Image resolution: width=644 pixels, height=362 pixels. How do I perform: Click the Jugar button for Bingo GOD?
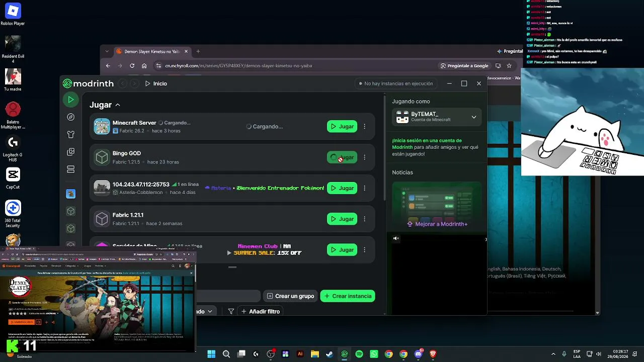pyautogui.click(x=342, y=157)
